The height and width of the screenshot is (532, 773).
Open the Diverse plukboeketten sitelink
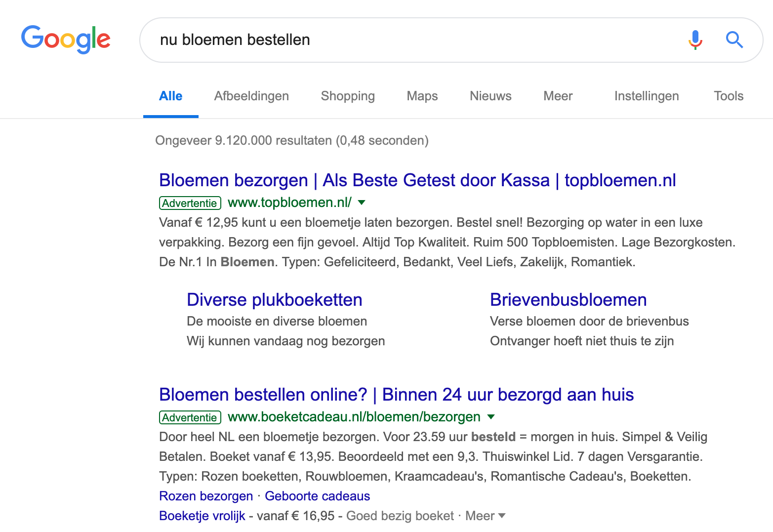pos(275,300)
